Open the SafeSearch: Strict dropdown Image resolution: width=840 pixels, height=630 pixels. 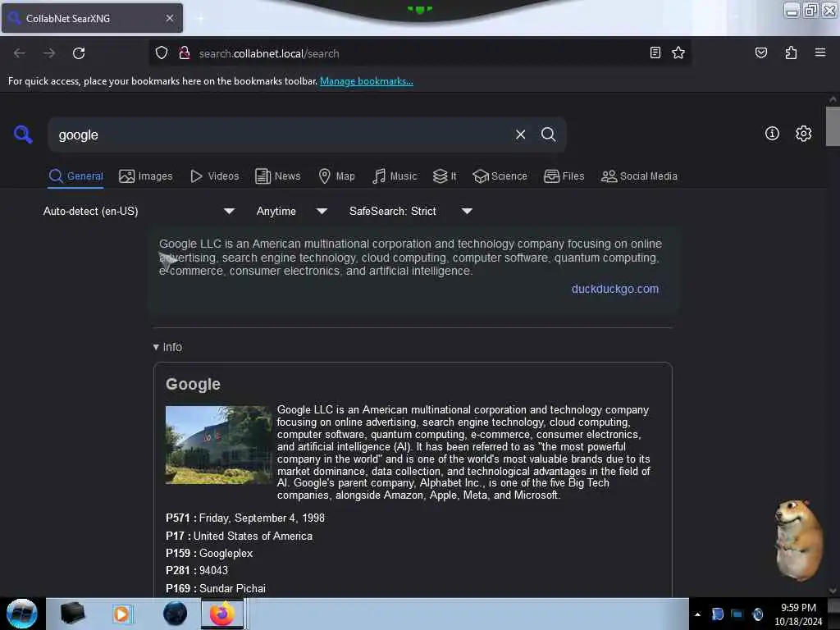[410, 211]
